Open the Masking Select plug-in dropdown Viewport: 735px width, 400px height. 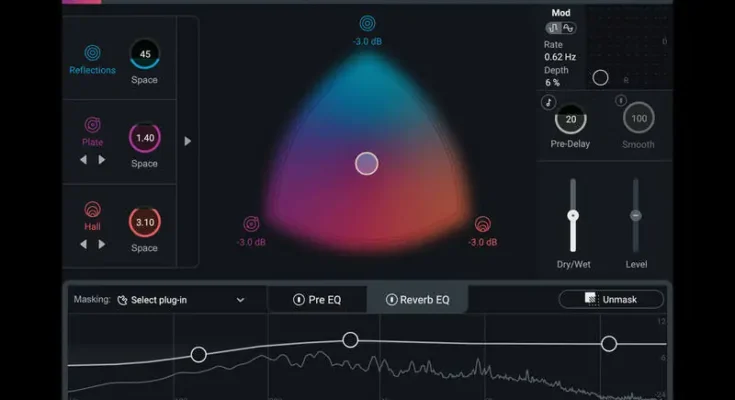point(180,299)
